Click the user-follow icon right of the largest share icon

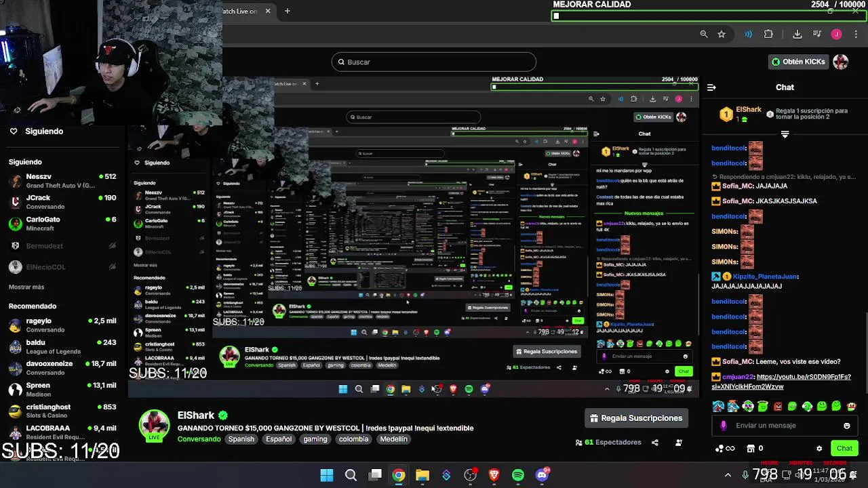[x=679, y=443]
